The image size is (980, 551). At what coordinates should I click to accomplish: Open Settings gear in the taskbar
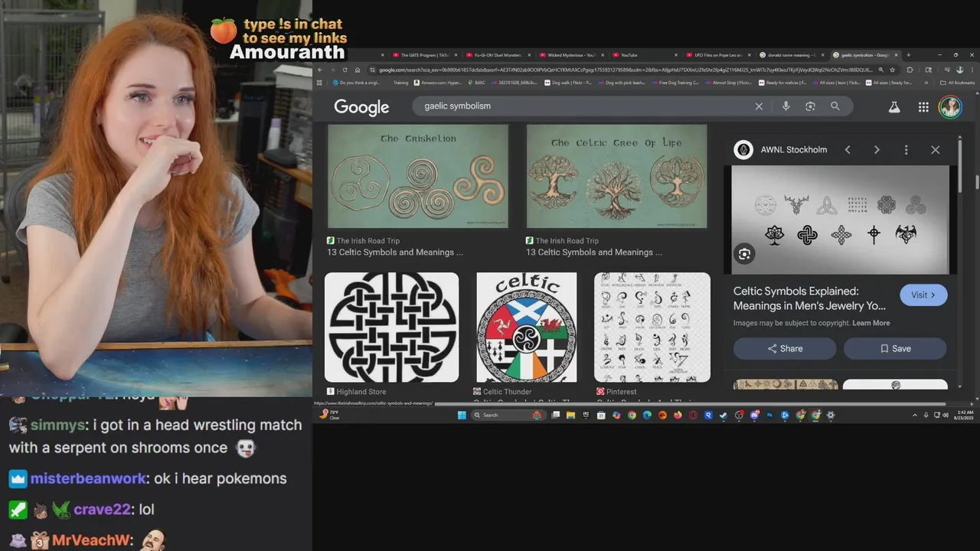click(830, 415)
